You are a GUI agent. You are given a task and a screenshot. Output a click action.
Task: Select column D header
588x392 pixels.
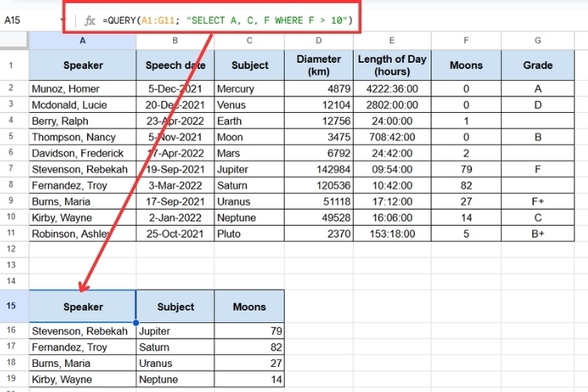coord(319,41)
